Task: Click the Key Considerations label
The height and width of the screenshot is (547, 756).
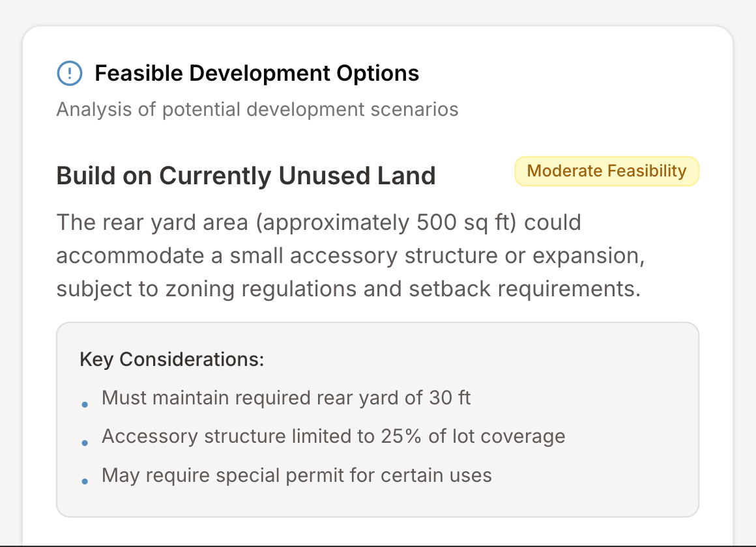Action: 171,359
